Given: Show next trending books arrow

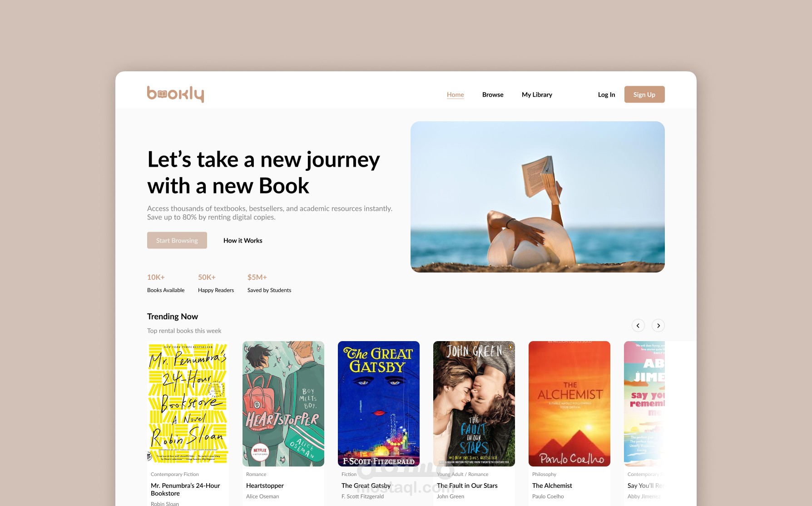Looking at the screenshot, I should (x=658, y=325).
